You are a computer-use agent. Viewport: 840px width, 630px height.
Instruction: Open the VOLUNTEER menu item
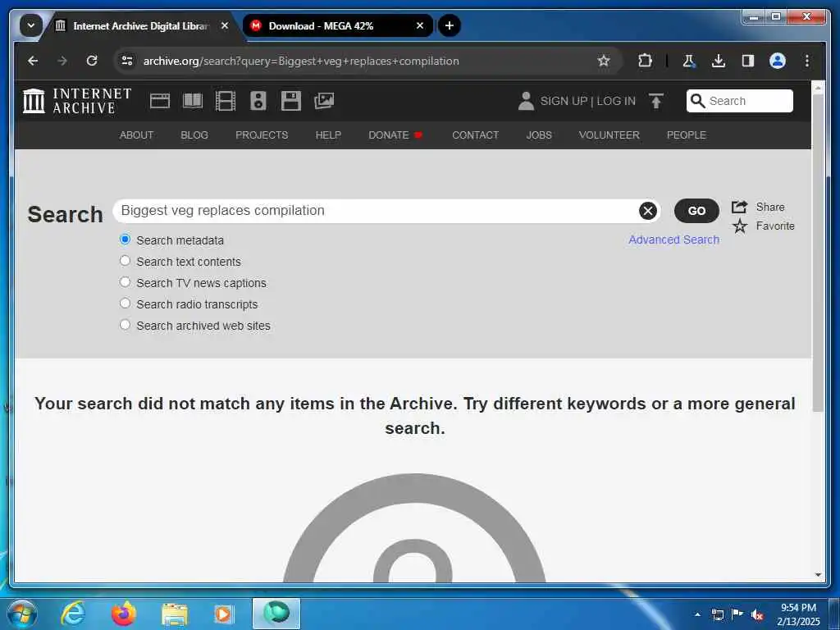coord(609,135)
